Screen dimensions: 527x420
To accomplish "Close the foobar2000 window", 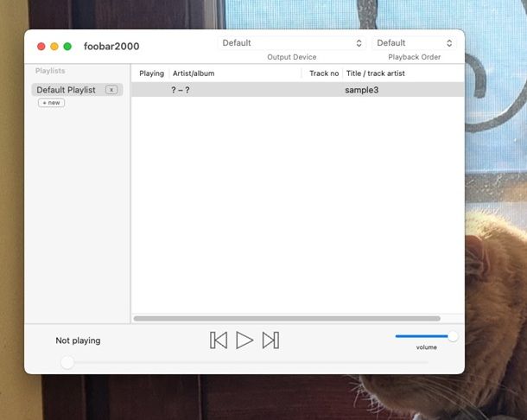I will [41, 47].
